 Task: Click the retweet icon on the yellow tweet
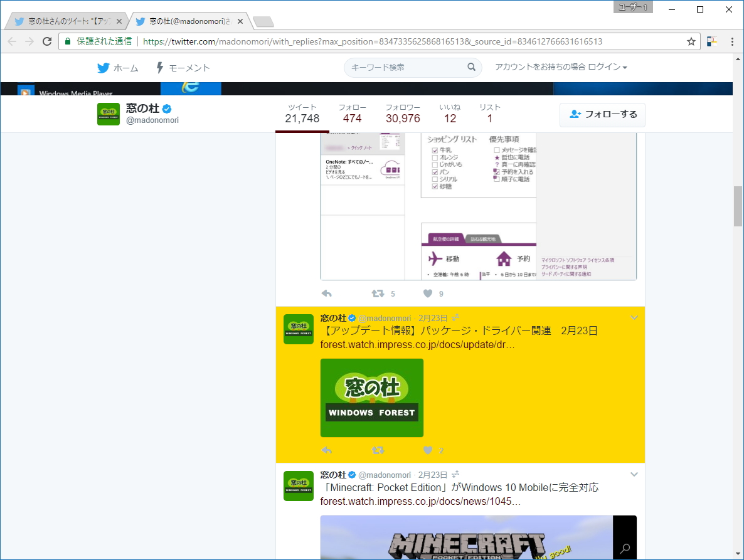click(x=378, y=450)
